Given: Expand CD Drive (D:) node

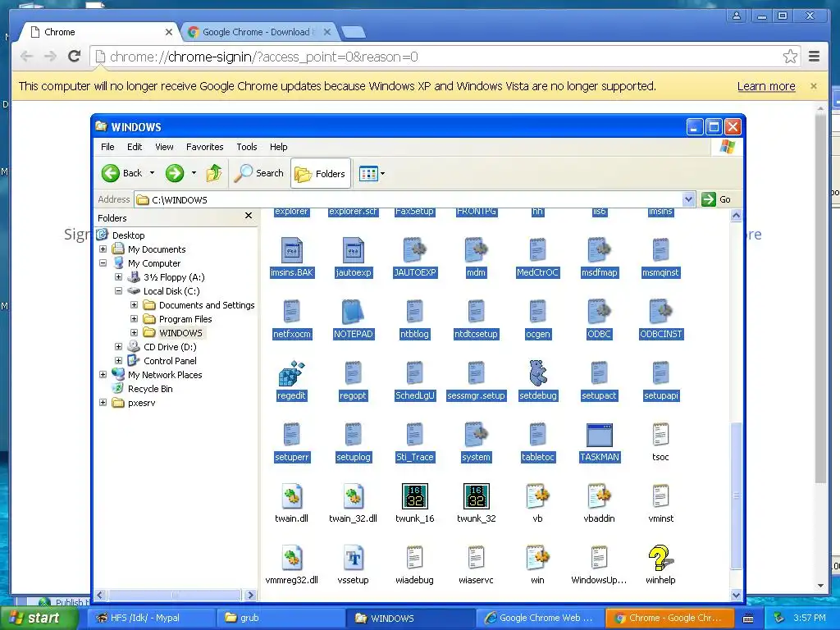Looking at the screenshot, I should [118, 347].
